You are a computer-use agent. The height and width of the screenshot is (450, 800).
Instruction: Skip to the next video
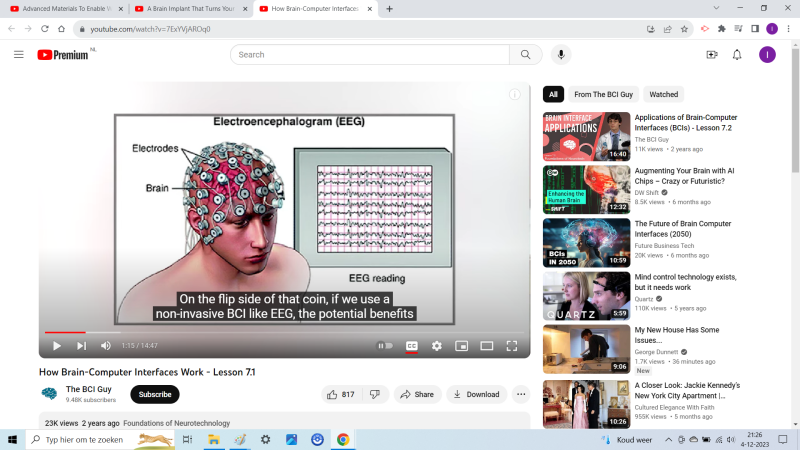[x=81, y=346]
